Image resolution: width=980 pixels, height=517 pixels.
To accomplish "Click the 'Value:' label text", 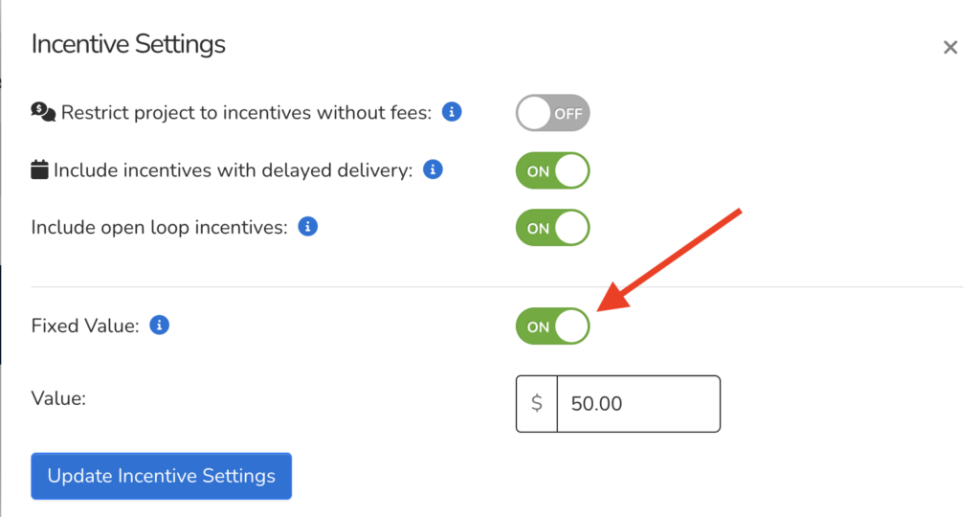I will click(58, 397).
